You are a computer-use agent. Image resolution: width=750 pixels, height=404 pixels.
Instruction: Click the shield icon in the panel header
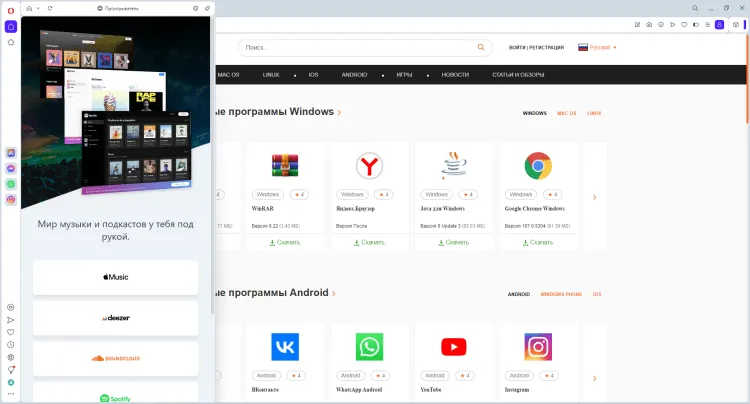point(196,8)
